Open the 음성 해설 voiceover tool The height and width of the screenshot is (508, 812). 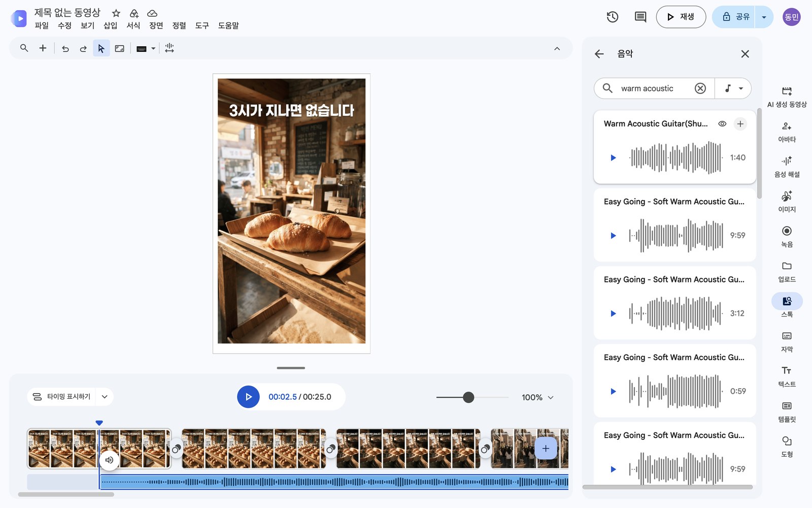(787, 167)
